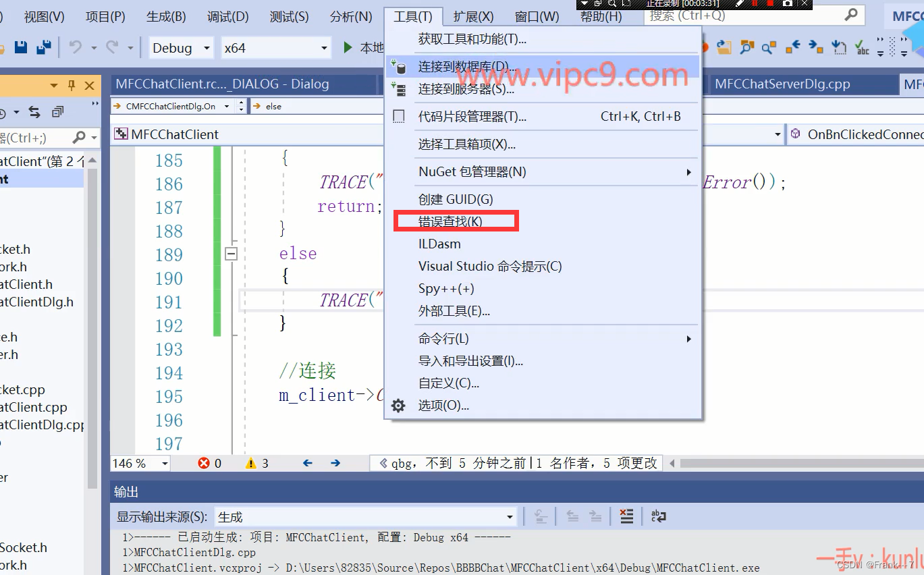
Task: Click the sync with active document icon
Action: click(34, 112)
